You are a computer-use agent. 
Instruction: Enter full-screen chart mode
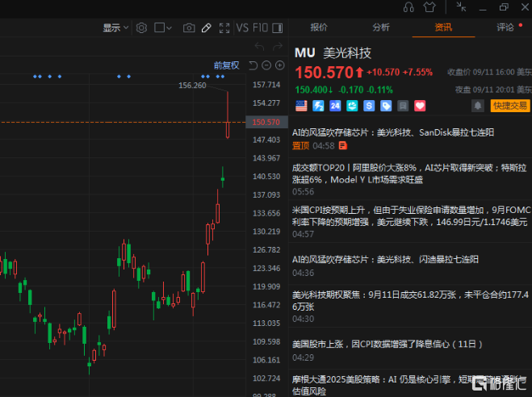coord(224,27)
